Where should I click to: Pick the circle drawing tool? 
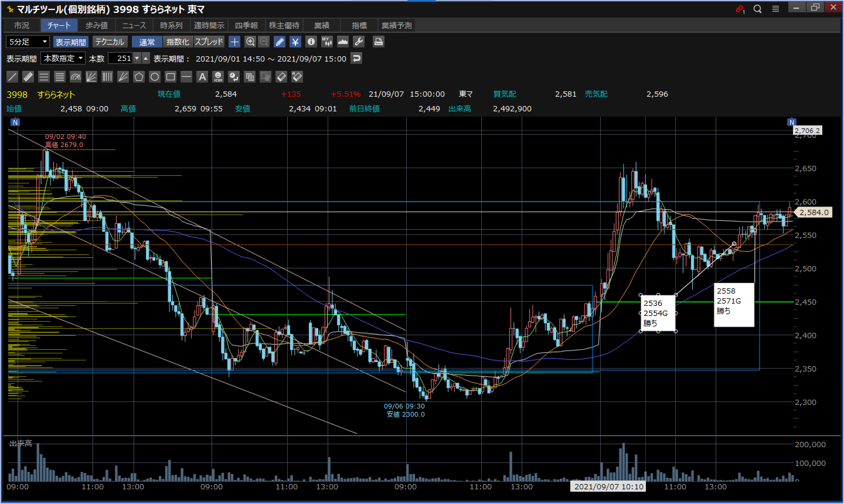coord(154,77)
